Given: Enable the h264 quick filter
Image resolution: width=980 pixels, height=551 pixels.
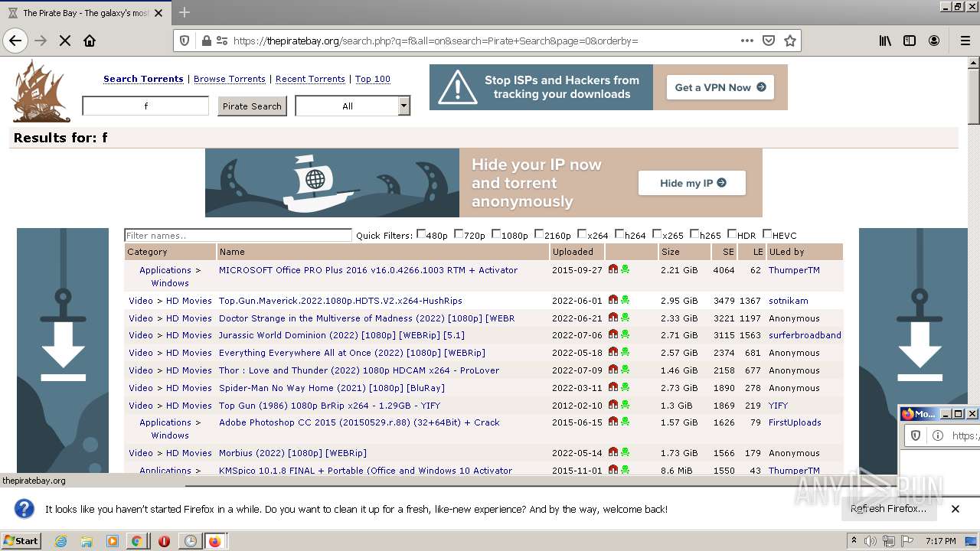Looking at the screenshot, I should (x=619, y=234).
